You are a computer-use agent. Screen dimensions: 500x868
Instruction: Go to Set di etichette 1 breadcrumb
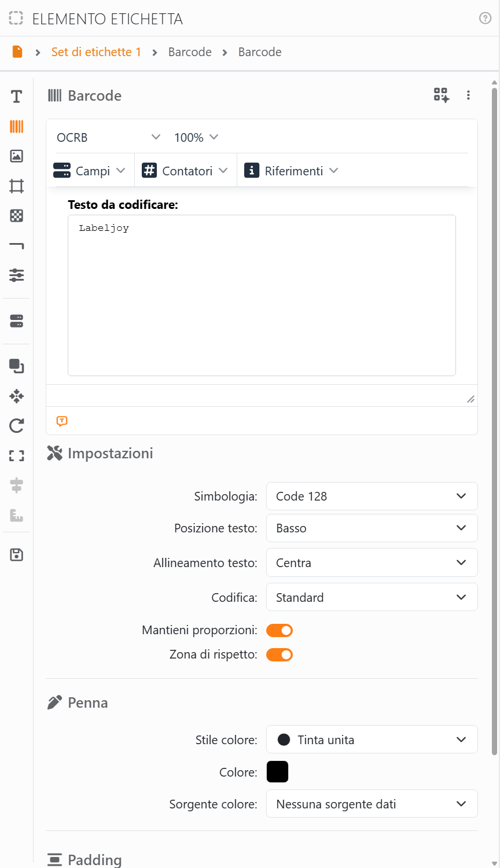[96, 52]
